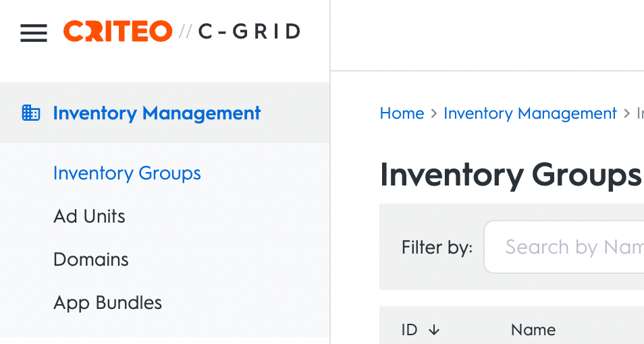Collapse the Inventory Management sidebar section
This screenshot has height=344, width=644.
157,113
